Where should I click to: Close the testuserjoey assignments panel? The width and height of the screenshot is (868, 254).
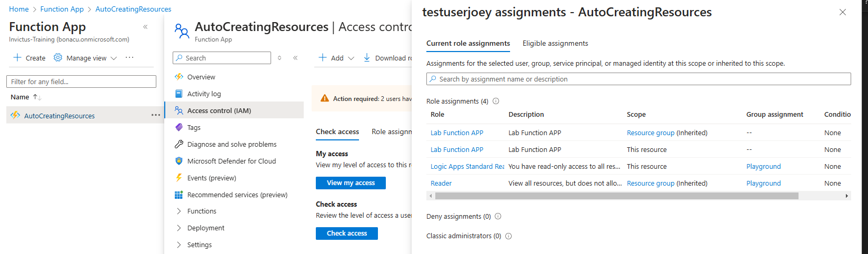843,12
